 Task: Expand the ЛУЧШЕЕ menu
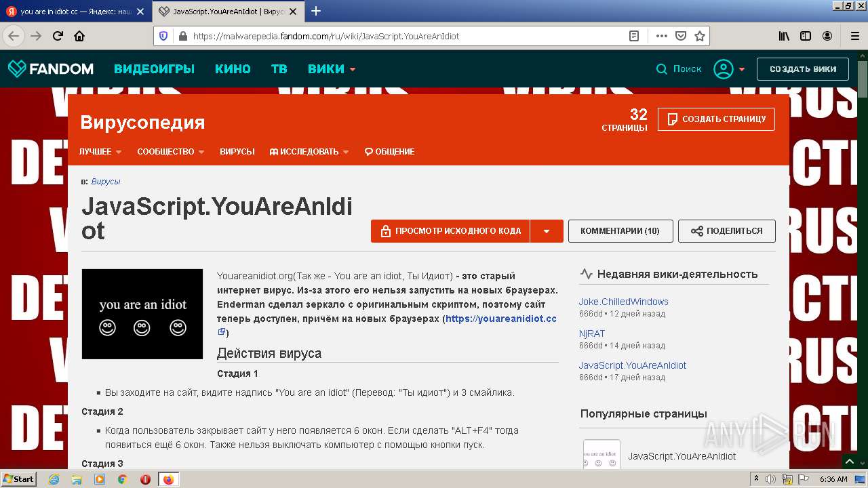[x=100, y=152]
